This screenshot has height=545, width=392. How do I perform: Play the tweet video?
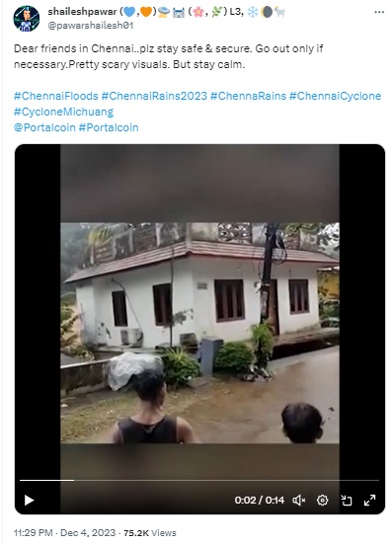(30, 501)
